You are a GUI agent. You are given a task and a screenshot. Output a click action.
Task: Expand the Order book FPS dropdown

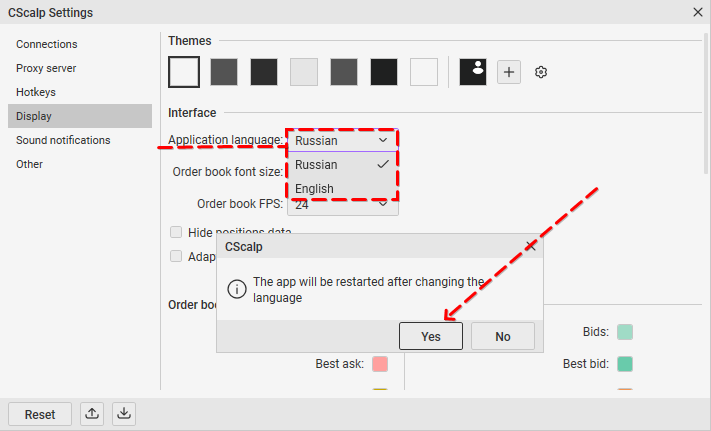343,205
